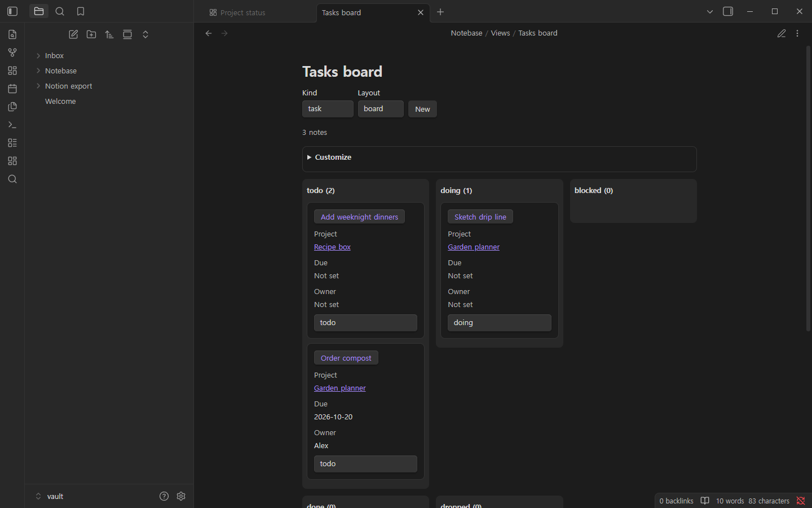The width and height of the screenshot is (812, 508).
Task: Open status dropdown on Order compost card
Action: 365,464
